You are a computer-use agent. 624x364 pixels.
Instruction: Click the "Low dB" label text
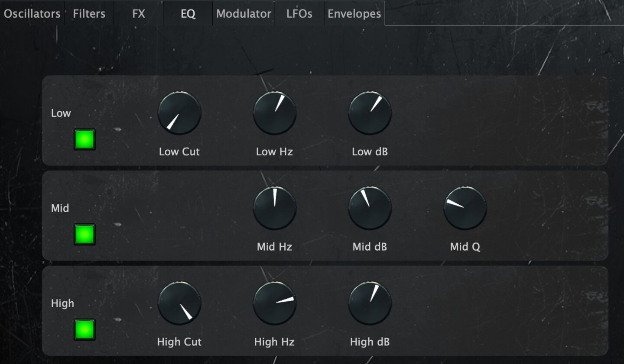tap(370, 151)
